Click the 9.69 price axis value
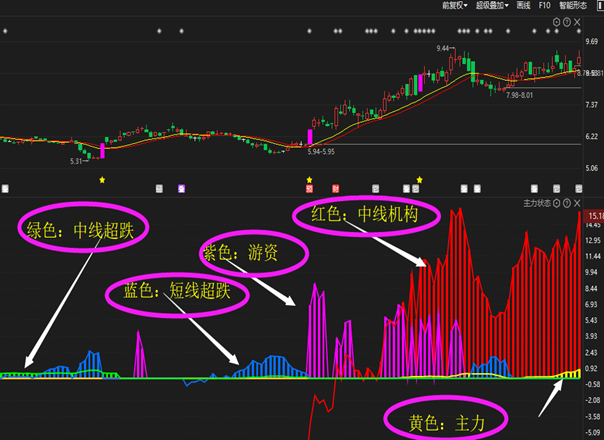604x440 pixels. point(592,41)
